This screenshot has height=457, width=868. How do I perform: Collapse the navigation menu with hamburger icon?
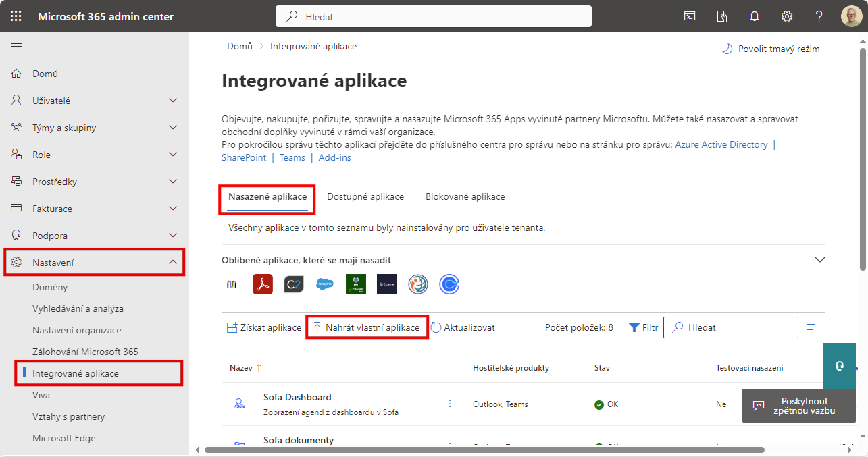coord(16,47)
